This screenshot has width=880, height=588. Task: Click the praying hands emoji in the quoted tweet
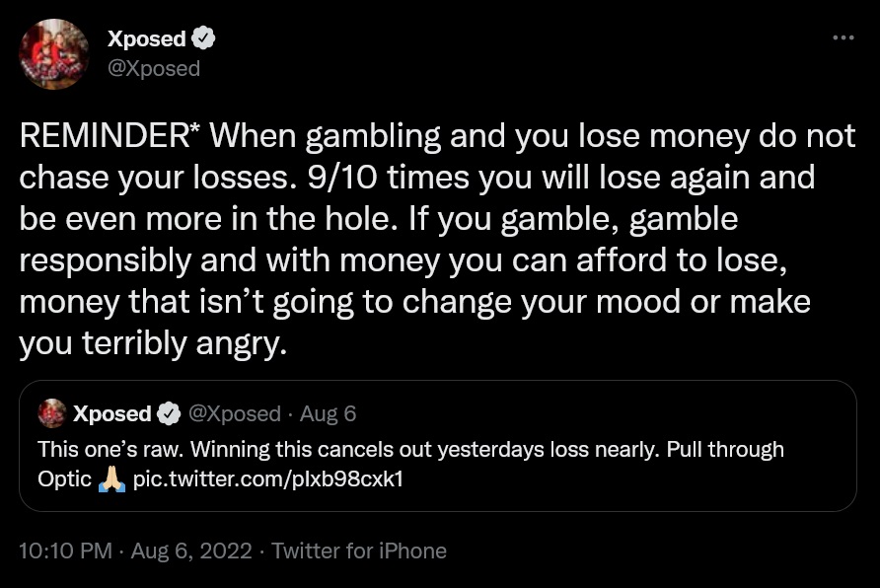[112, 480]
